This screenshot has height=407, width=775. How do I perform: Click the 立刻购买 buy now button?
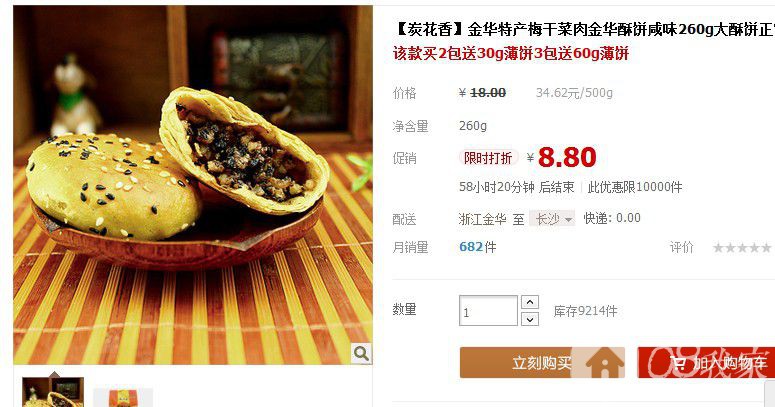[542, 362]
